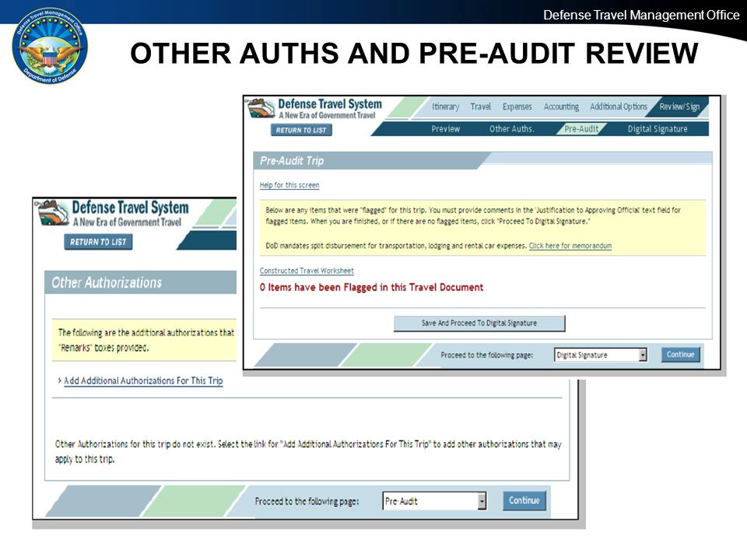This screenshot has width=747, height=560.
Task: Open the Preview sub-tab
Action: pos(445,128)
